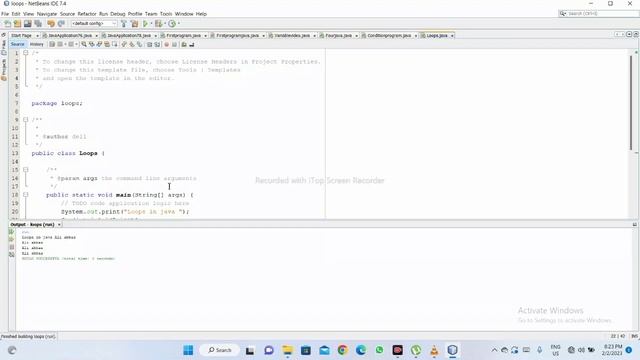
Task: Click 'public class Loops' line in the editor
Action: (68, 153)
